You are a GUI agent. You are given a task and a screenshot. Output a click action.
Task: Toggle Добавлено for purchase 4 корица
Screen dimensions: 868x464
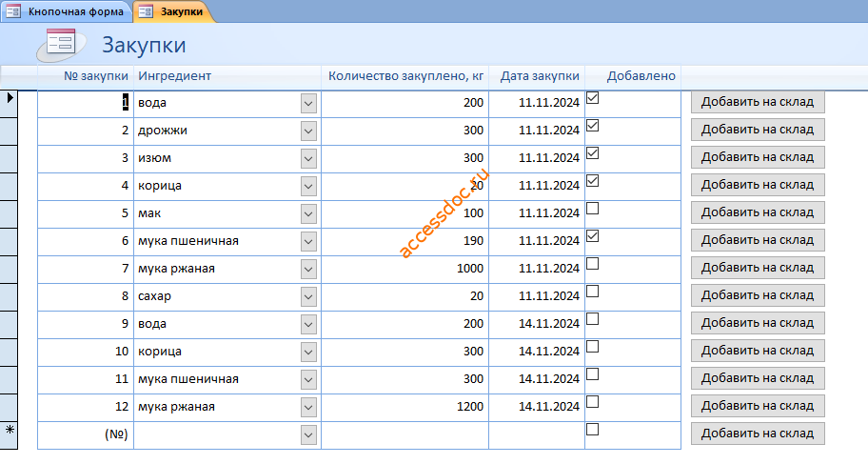pyautogui.click(x=592, y=181)
